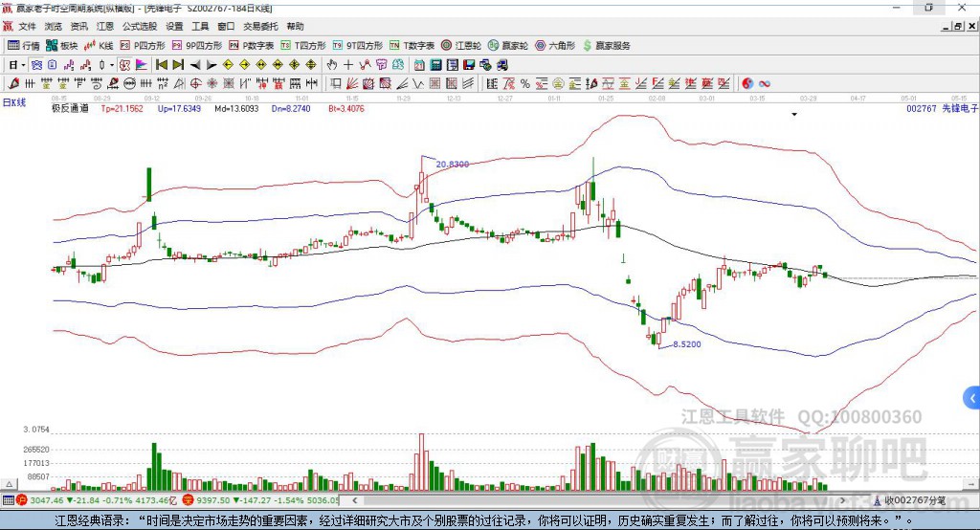Click the Tp=21.1562 channel value
The image size is (980, 530).
122,108
